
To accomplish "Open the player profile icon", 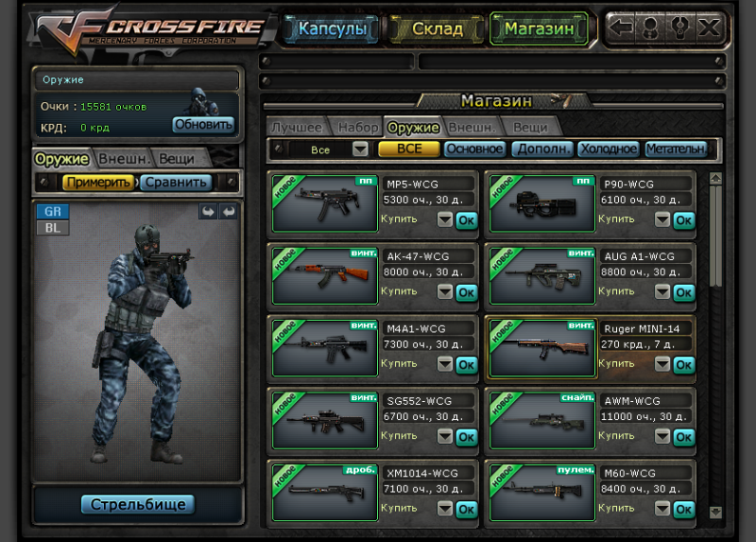I will click(649, 28).
